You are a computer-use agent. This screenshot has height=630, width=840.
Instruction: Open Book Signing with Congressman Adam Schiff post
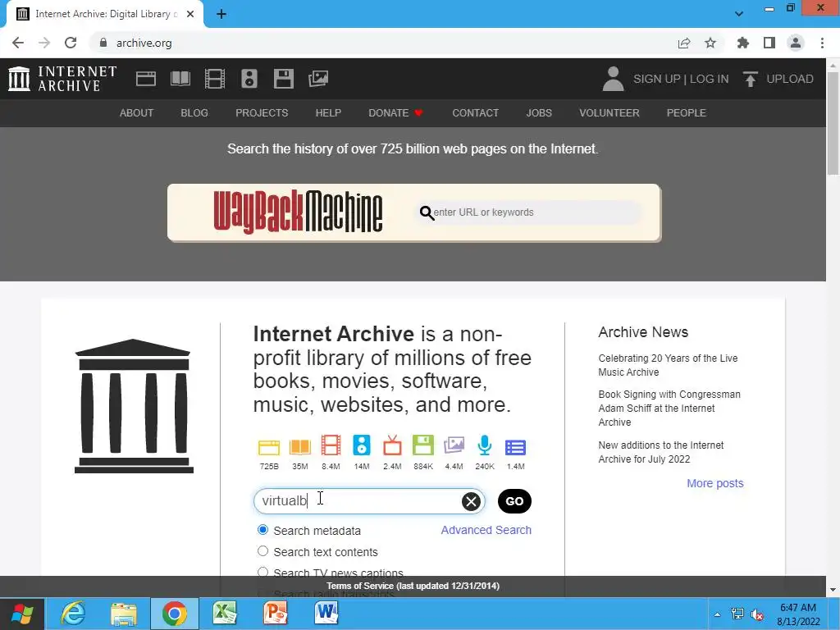pos(669,409)
